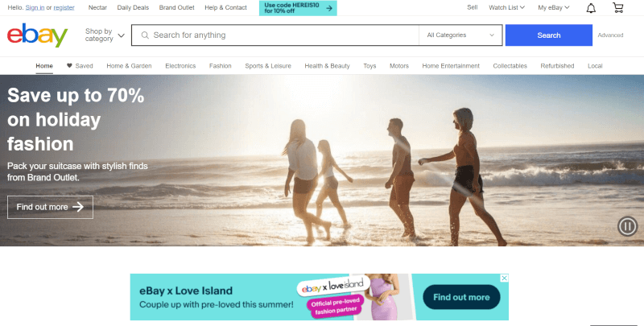
Task: Open the shopping cart icon
Action: tap(617, 8)
